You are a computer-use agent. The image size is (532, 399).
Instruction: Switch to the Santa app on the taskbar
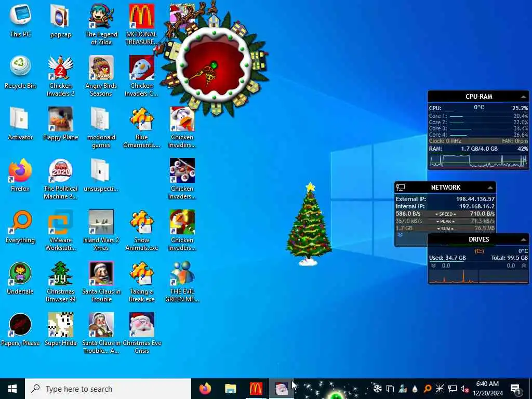[x=281, y=389]
